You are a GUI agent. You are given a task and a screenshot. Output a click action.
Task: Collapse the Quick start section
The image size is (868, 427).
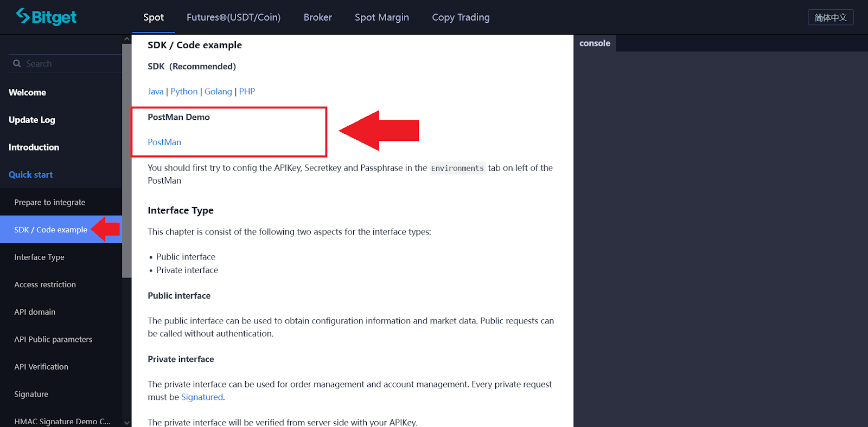coord(31,174)
